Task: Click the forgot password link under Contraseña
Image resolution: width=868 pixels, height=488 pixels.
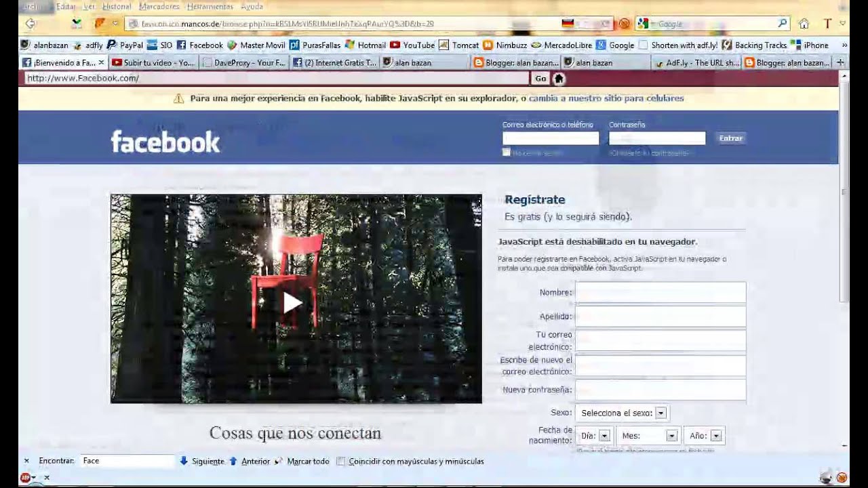Action: click(x=648, y=153)
